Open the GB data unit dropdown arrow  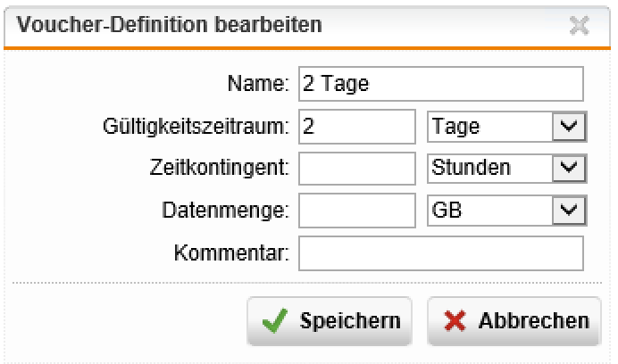coord(568,210)
